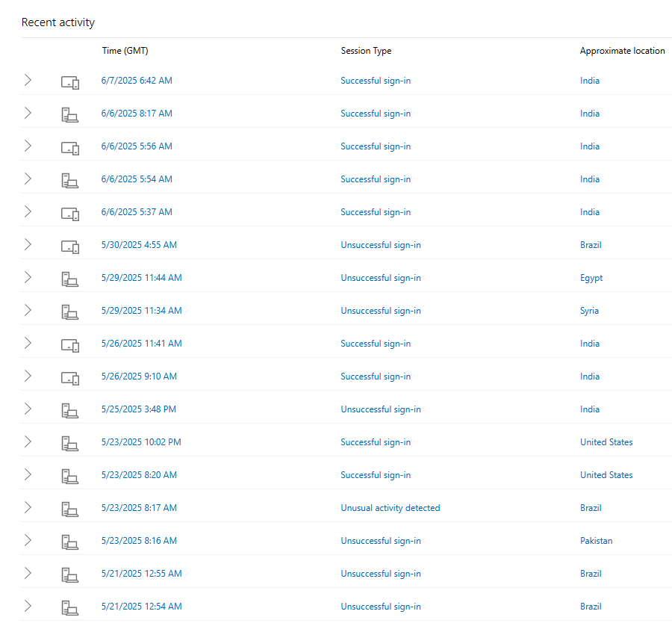Image resolution: width=672 pixels, height=626 pixels.
Task: Click the desktop icon for 6/6/2025 5:54 AM
Action: pos(70,181)
